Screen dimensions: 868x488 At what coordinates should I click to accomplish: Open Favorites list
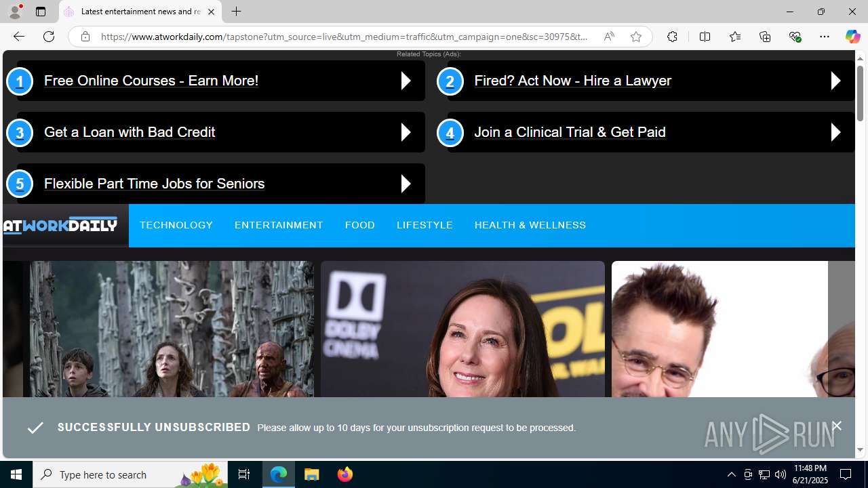[x=734, y=37]
